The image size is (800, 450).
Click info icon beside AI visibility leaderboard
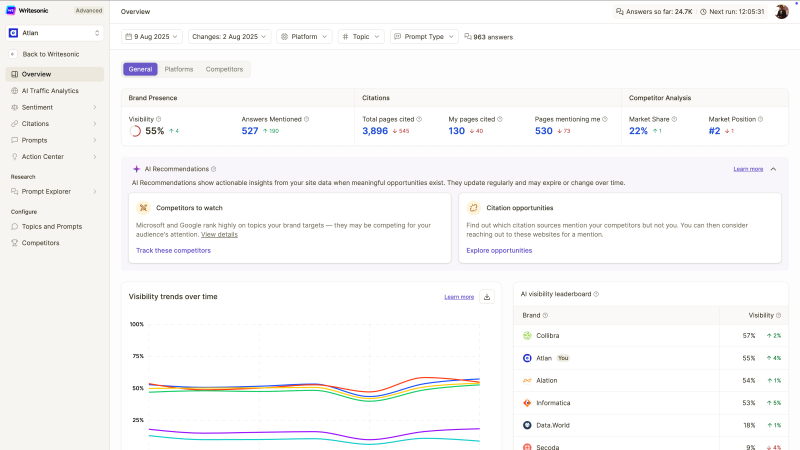[x=597, y=294]
